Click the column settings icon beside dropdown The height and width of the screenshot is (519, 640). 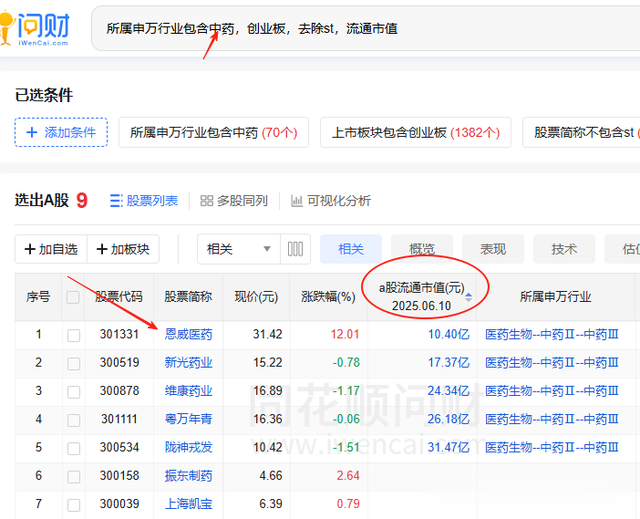point(296,249)
